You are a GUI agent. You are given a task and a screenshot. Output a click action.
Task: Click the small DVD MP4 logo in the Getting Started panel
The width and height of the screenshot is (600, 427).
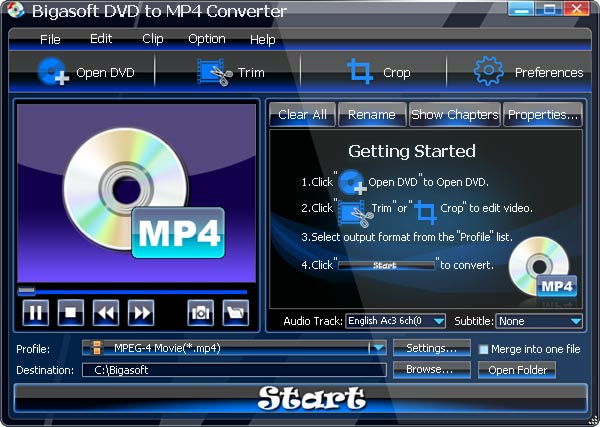click(543, 268)
